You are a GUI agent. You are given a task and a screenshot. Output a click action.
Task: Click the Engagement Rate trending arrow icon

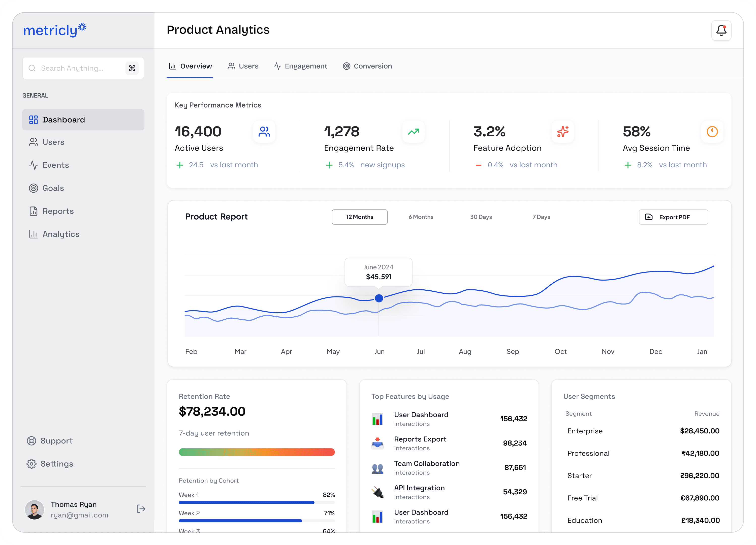(x=413, y=132)
